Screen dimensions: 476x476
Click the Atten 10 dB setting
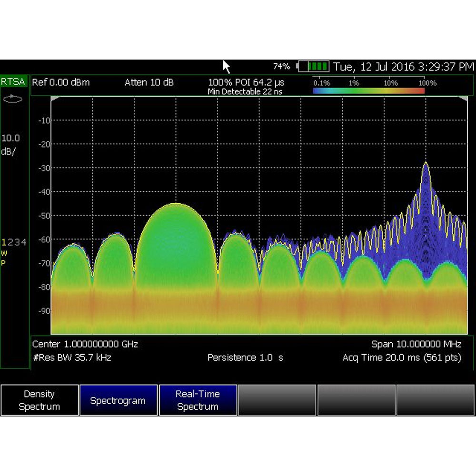[x=149, y=83]
